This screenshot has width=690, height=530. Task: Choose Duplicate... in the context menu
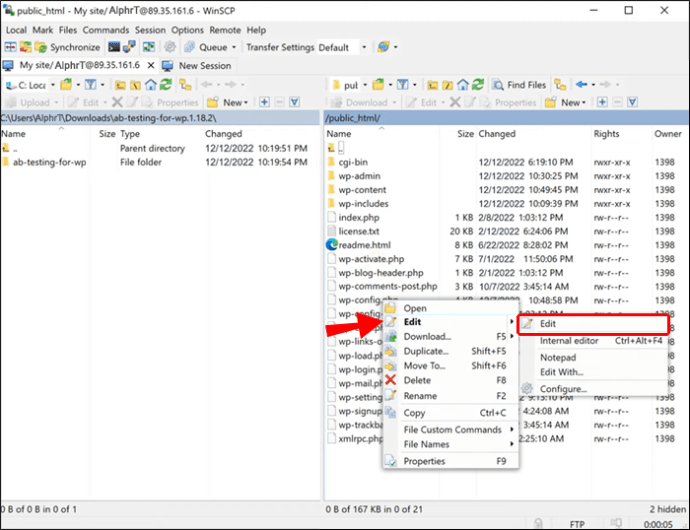451,351
